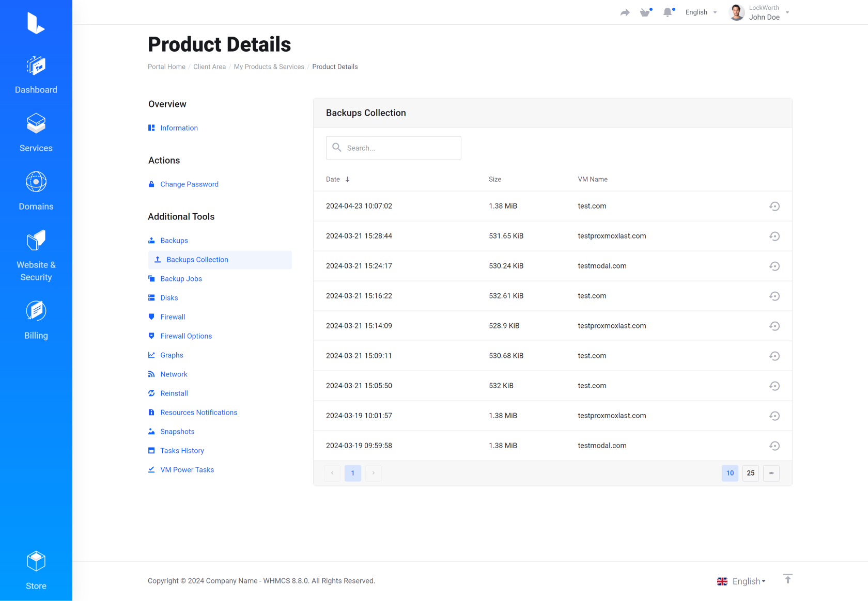The width and height of the screenshot is (868, 601).
Task: Click VM name testmodal.com at 15:24:17
Action: [602, 266]
